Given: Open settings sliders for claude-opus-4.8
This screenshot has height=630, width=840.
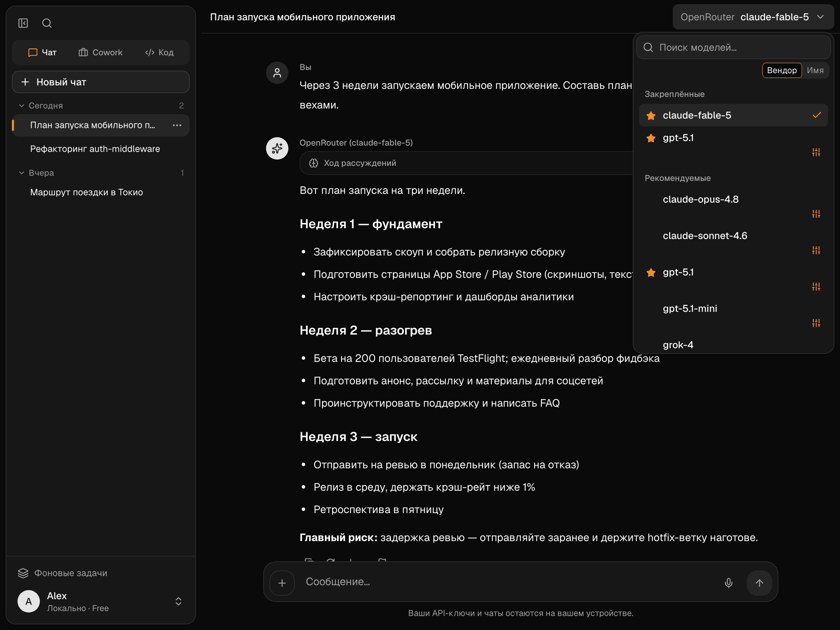Looking at the screenshot, I should tap(816, 214).
